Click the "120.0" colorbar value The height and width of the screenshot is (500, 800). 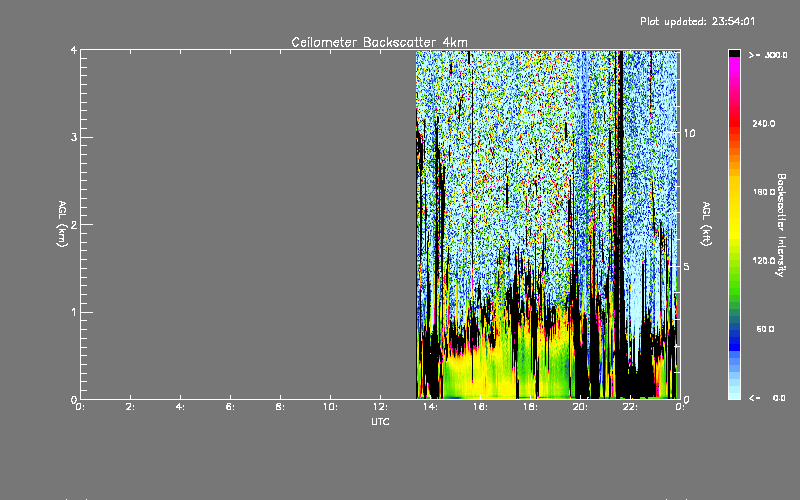click(764, 260)
